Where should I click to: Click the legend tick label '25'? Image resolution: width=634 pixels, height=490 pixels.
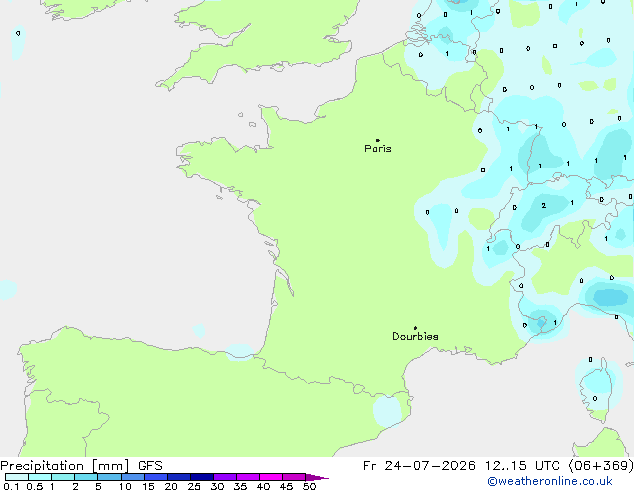[194, 486]
